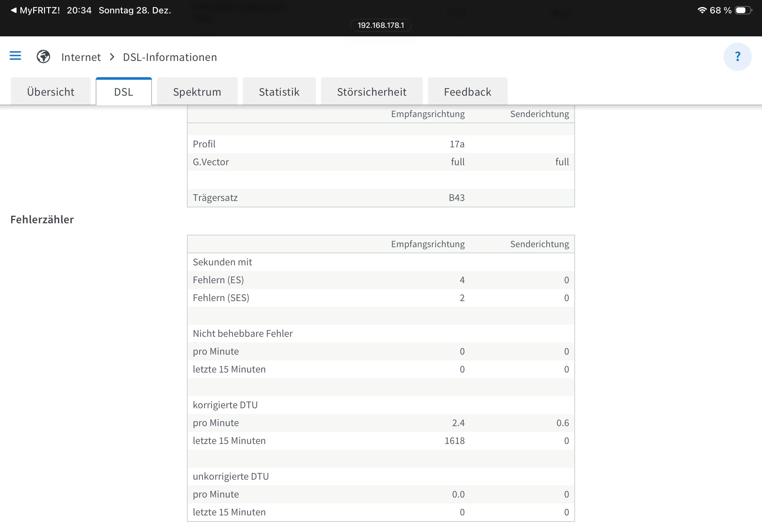Tap the Wi-Fi status icon

702,10
